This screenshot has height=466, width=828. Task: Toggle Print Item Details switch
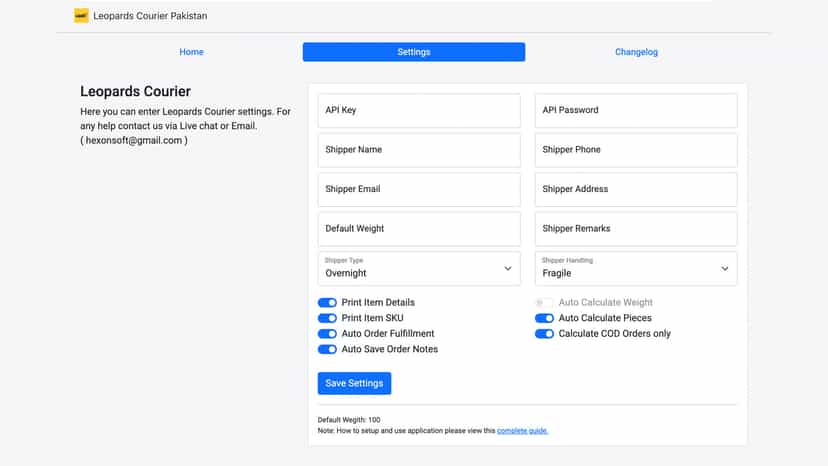(x=327, y=303)
